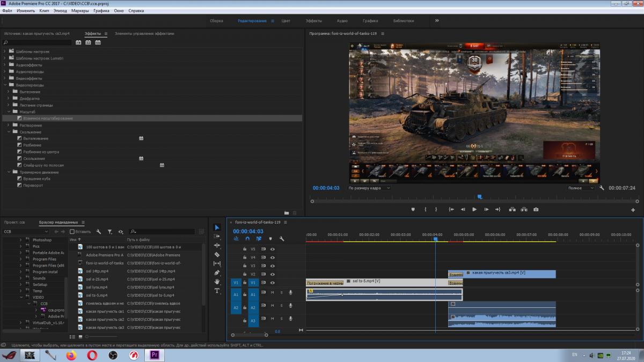Open timeline display settings wrench
The image size is (644, 362).
tap(282, 239)
